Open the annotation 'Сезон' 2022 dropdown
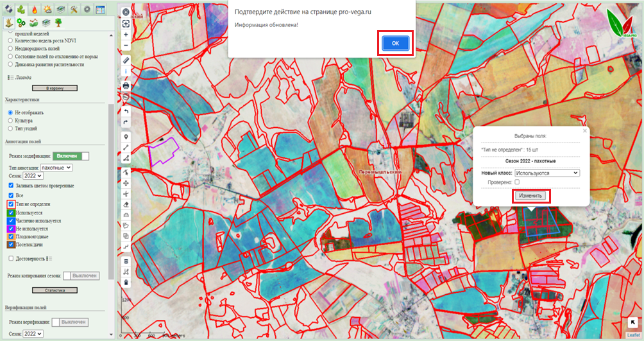 pyautogui.click(x=33, y=175)
